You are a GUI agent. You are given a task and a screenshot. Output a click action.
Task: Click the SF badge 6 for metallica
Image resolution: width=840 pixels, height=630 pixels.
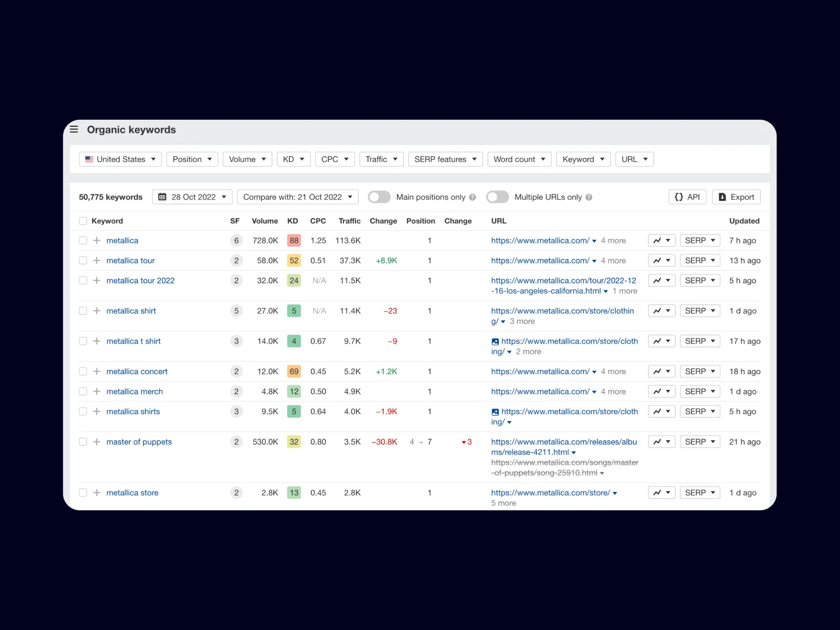[236, 241]
